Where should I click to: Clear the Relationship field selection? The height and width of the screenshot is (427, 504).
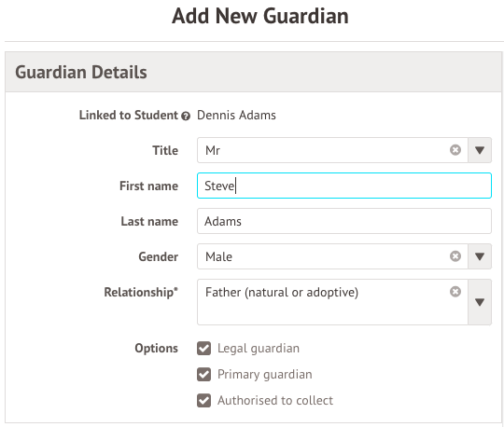[x=455, y=292]
